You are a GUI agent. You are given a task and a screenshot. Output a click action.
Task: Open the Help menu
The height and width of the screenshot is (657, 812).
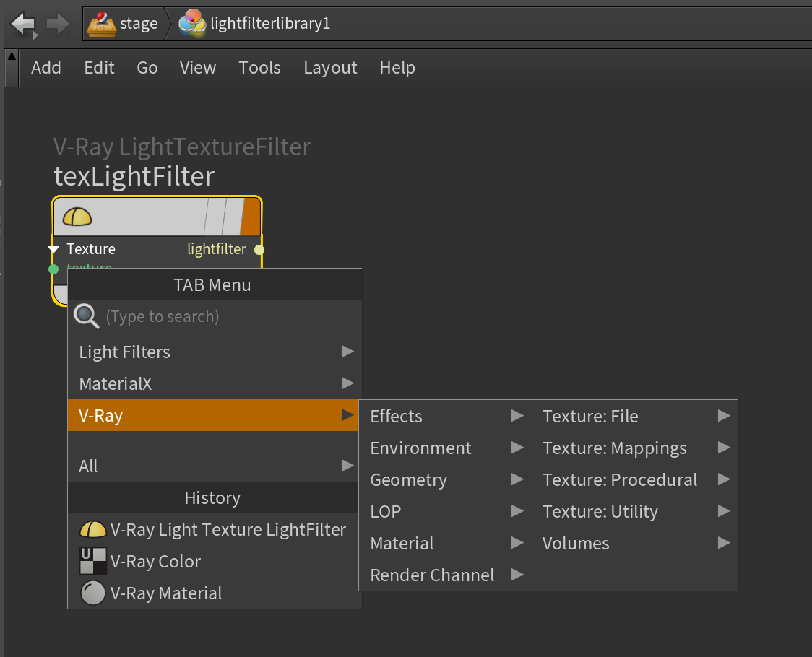click(397, 68)
